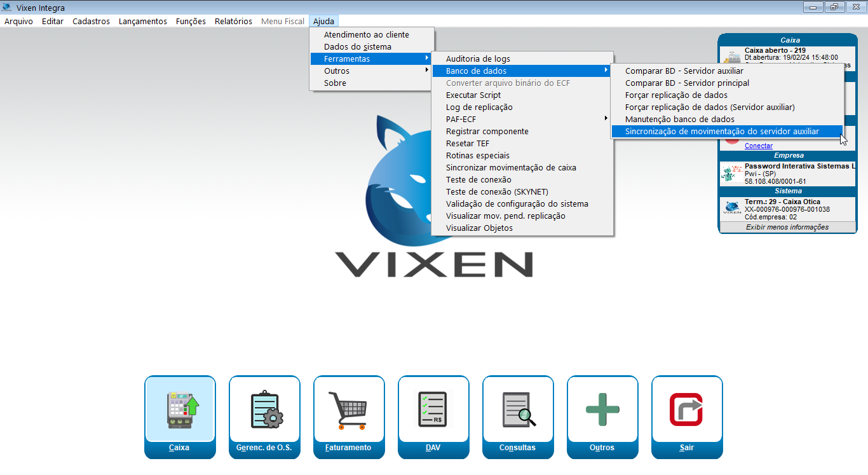Click the Sair exit icon

tap(687, 410)
